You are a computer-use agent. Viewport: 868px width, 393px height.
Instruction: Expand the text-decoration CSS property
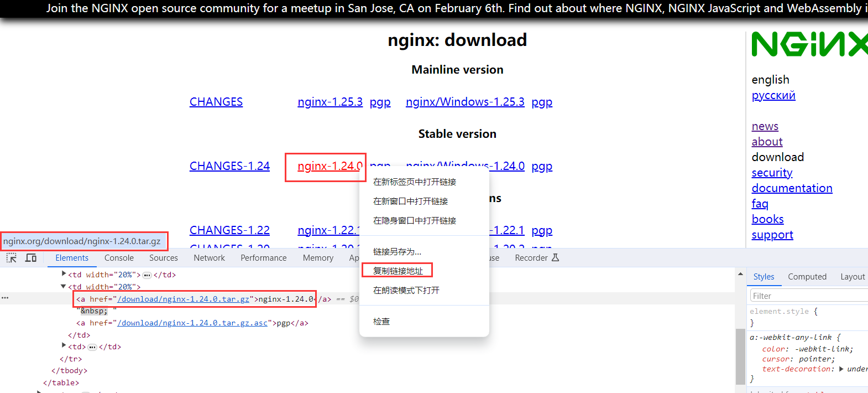(841, 369)
